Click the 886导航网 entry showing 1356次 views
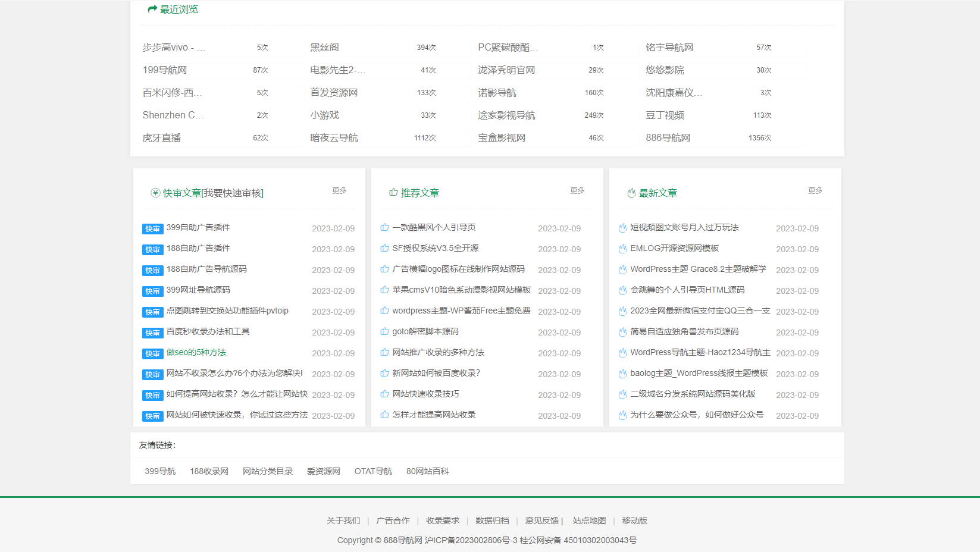 (668, 137)
